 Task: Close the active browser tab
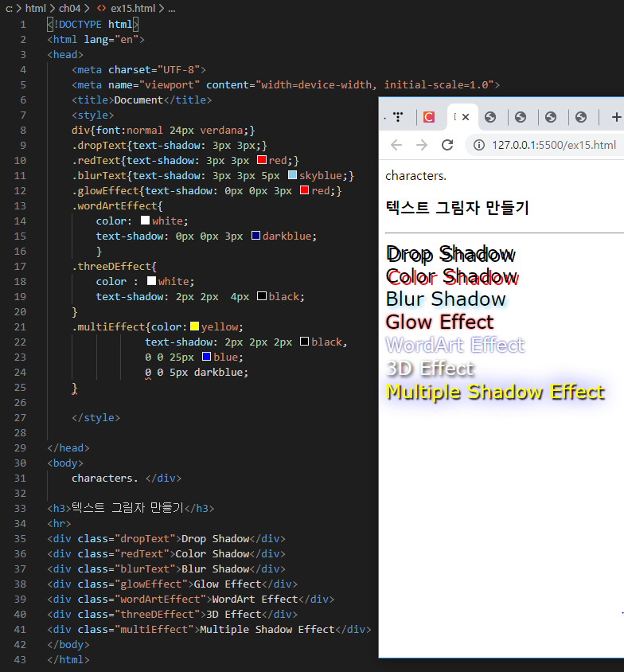click(x=466, y=117)
